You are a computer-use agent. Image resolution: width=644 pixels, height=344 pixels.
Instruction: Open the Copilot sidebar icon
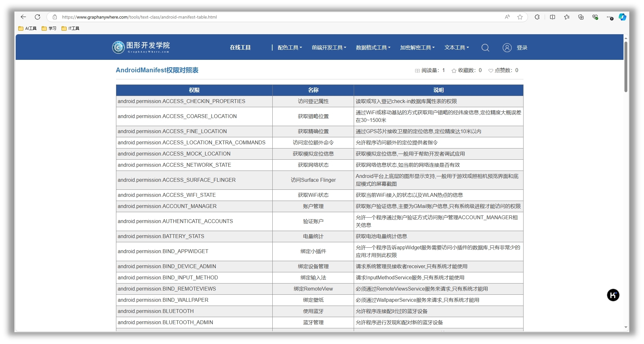[623, 17]
